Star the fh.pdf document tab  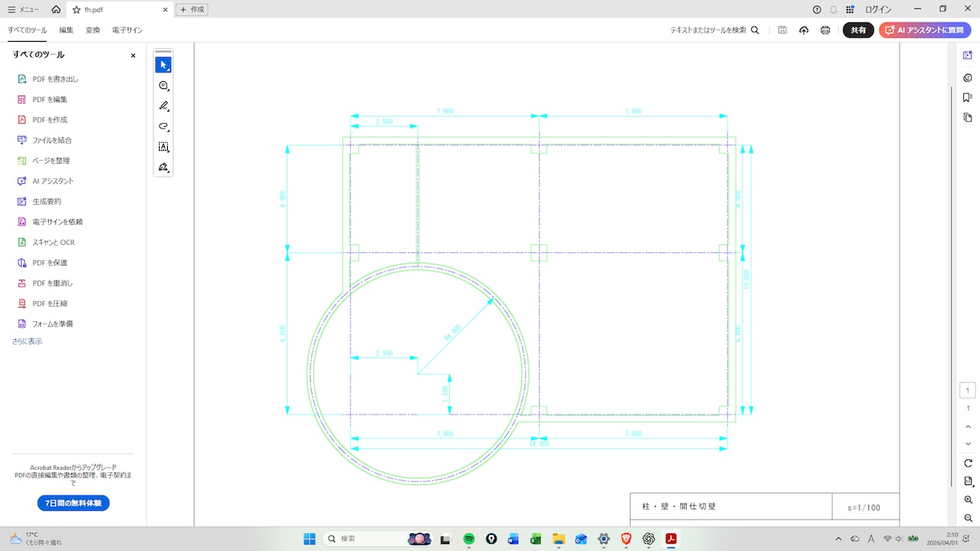[x=76, y=10]
